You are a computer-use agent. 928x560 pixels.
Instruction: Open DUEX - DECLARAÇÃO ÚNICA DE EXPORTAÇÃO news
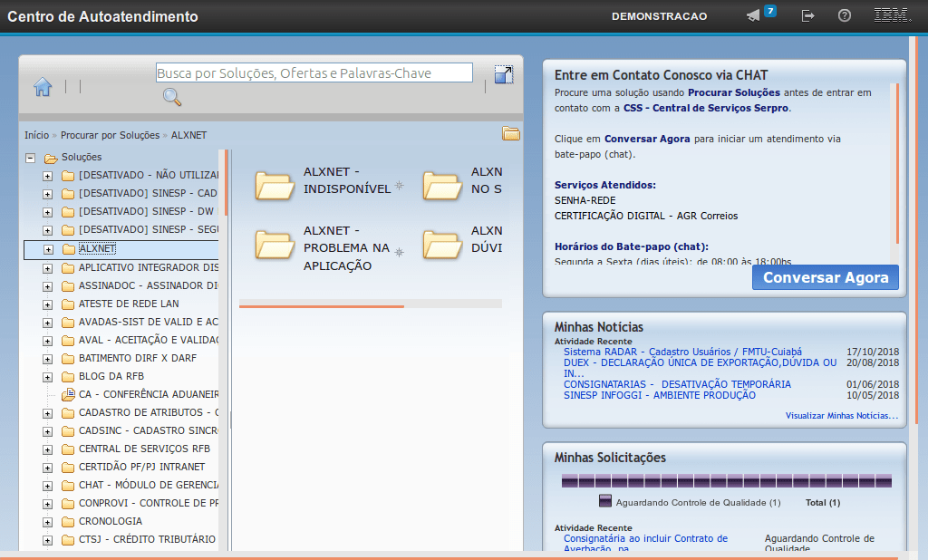click(701, 368)
